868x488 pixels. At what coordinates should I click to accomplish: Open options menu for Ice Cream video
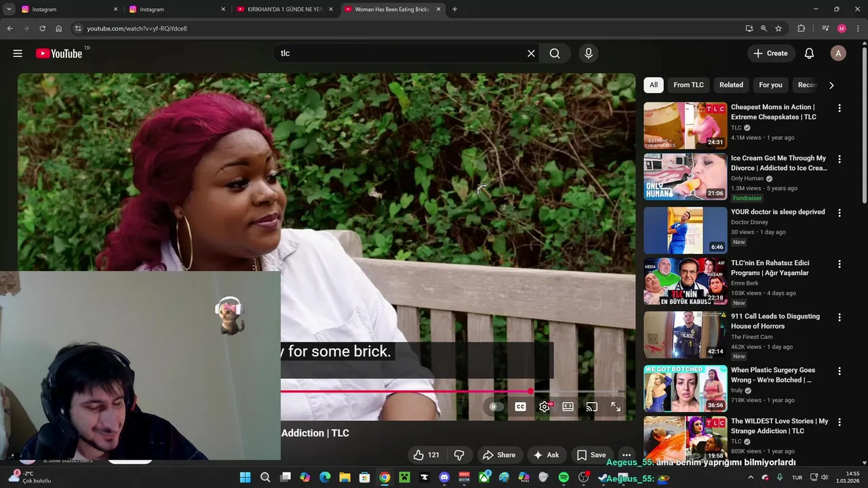(x=840, y=159)
